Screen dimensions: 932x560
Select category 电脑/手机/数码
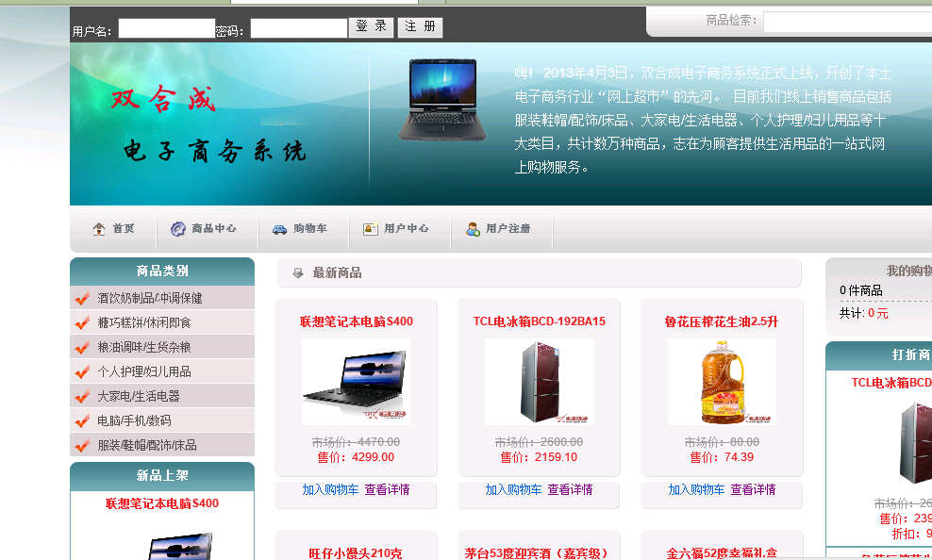(x=134, y=420)
